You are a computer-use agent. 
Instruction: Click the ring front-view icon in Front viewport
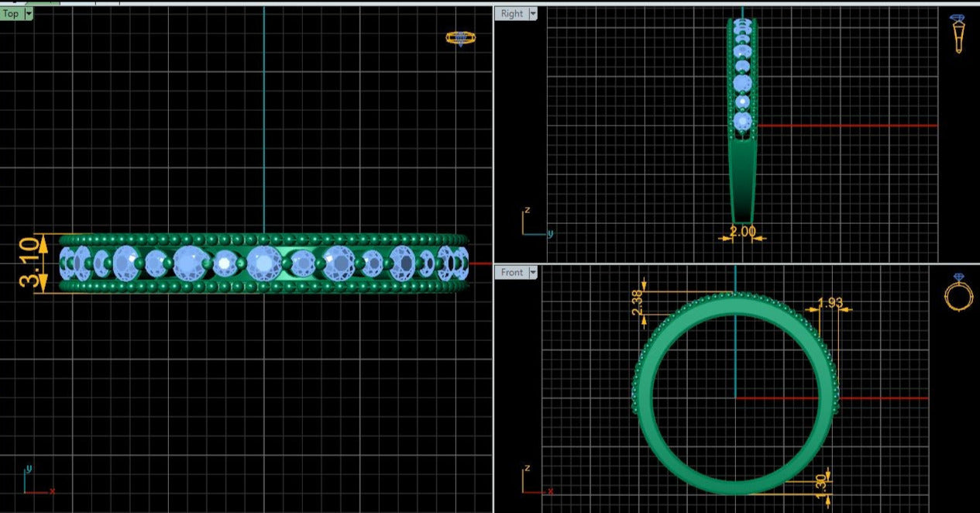(x=958, y=291)
